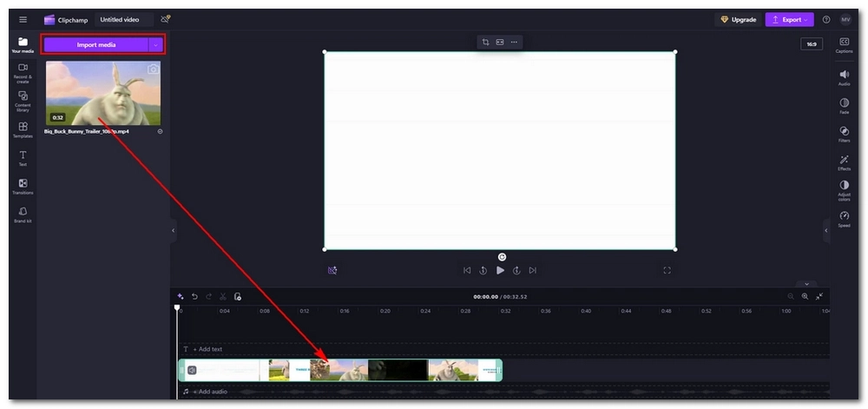Open the MV account avatar
Image resolution: width=868 pixels, height=409 pixels.
click(845, 20)
